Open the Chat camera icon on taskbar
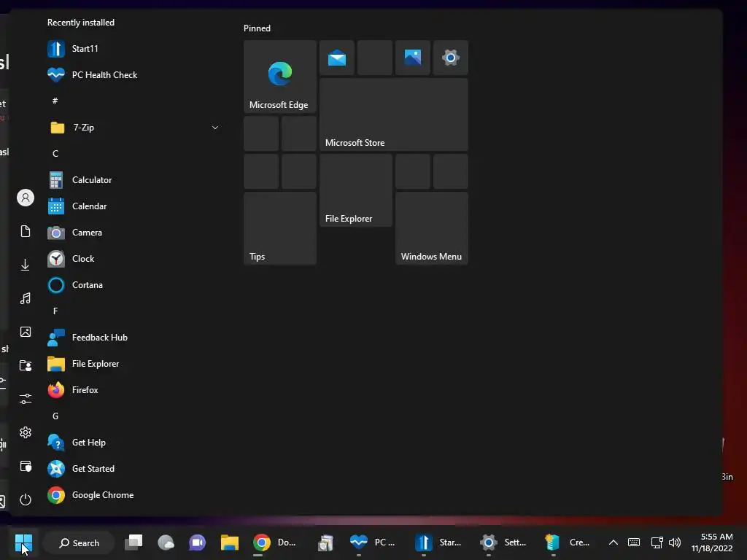 197,542
